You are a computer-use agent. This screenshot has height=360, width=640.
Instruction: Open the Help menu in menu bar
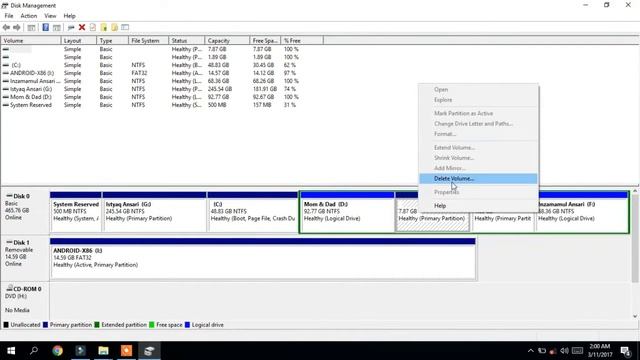(69, 16)
